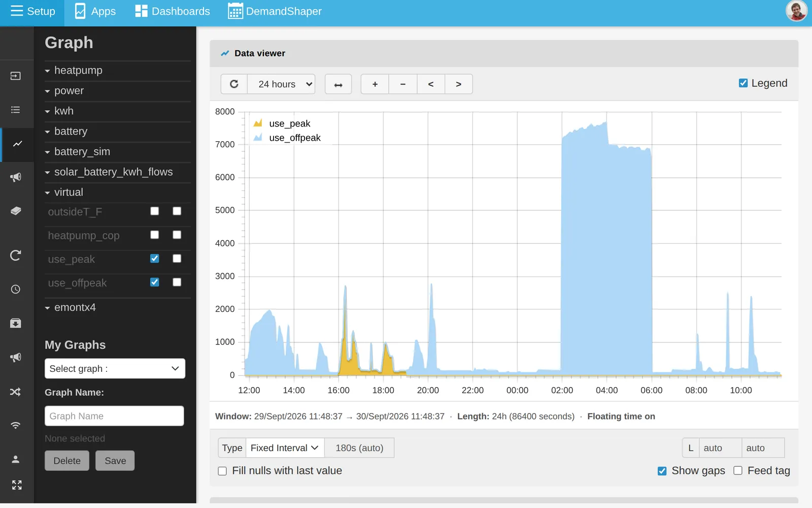The height and width of the screenshot is (508, 812).
Task: Expand the solar_battery_kwh_flows group
Action: pyautogui.click(x=117, y=172)
